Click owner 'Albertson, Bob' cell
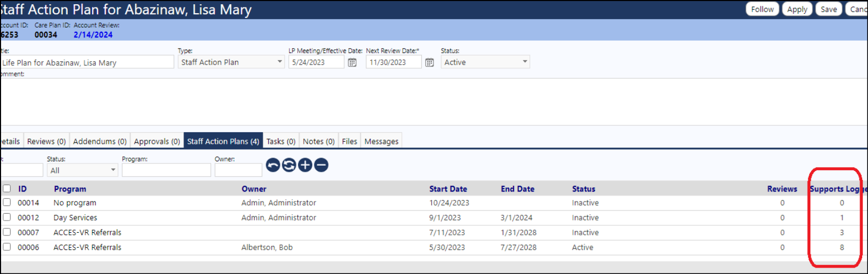Viewport: 868px width, 274px height. [x=267, y=247]
